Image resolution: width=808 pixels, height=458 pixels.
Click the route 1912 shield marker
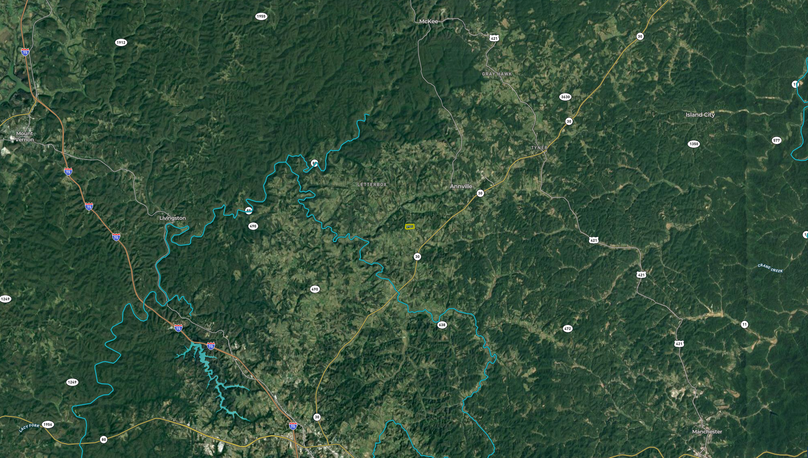121,42
